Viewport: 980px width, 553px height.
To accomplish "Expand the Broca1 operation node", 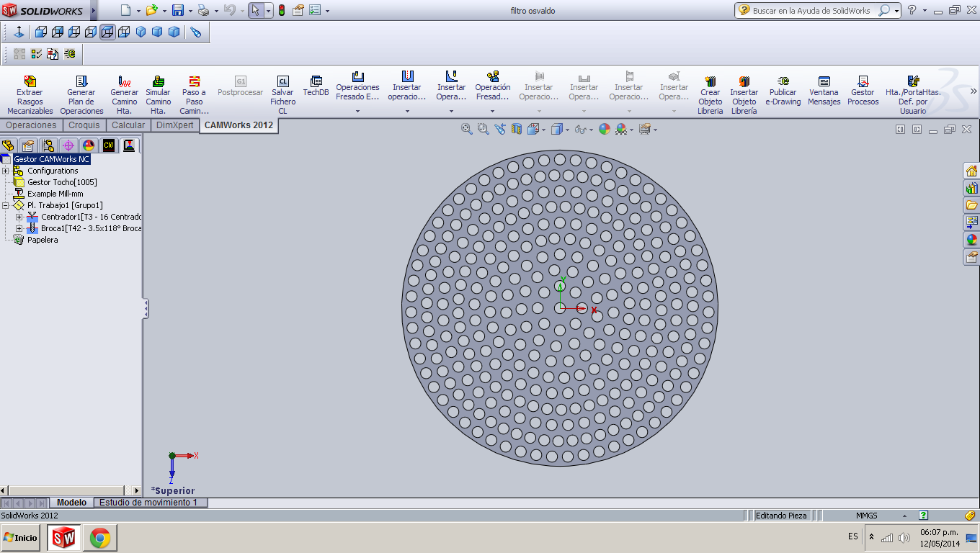I will tap(19, 228).
